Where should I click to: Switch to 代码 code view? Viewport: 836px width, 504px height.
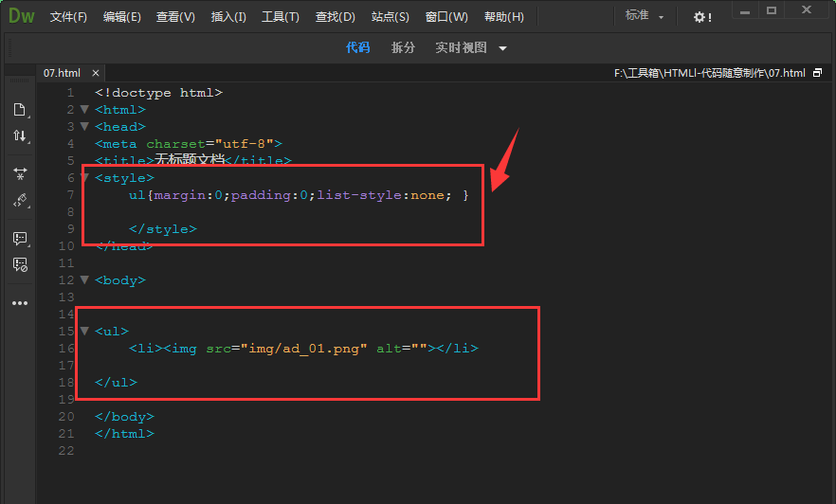tap(357, 47)
